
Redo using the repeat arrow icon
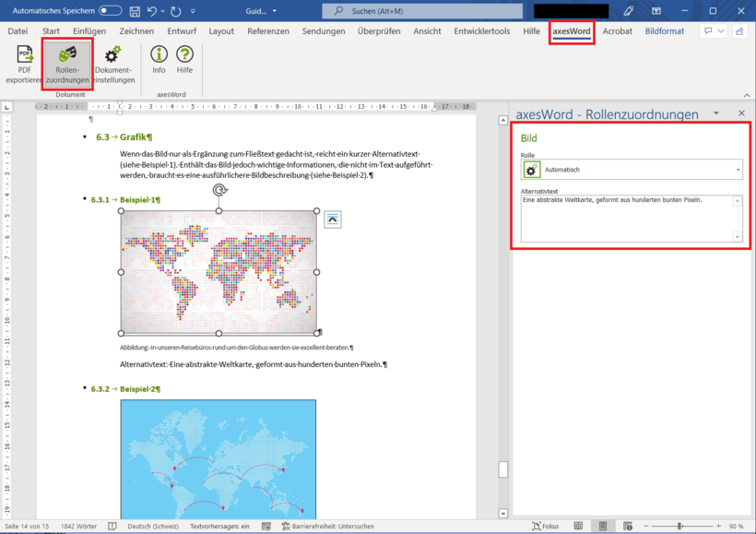175,11
